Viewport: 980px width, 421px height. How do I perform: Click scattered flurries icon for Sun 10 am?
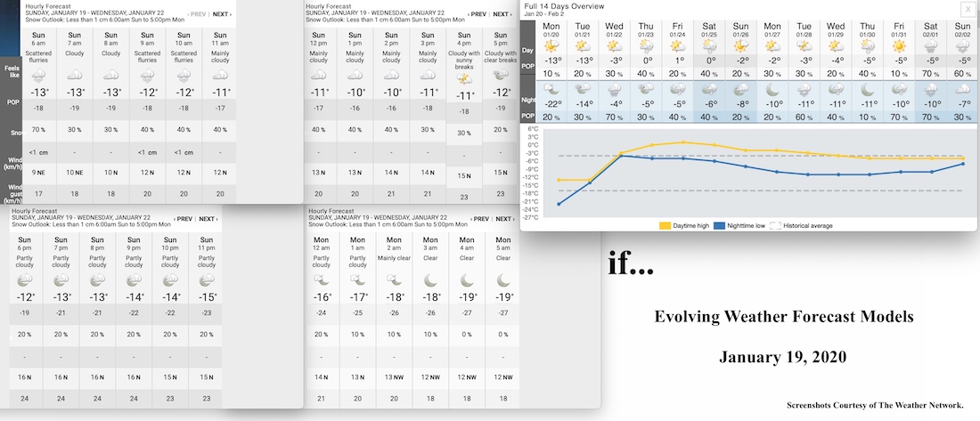(x=184, y=76)
